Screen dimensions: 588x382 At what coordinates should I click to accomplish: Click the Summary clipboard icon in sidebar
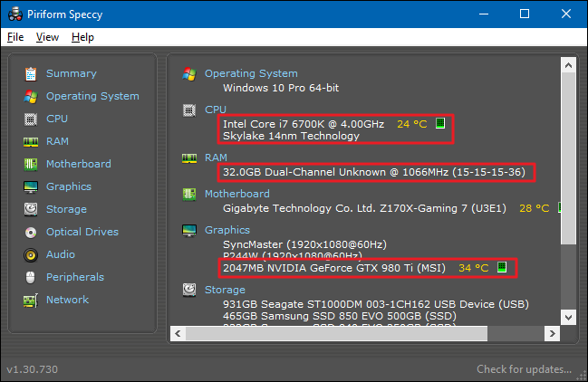point(31,74)
